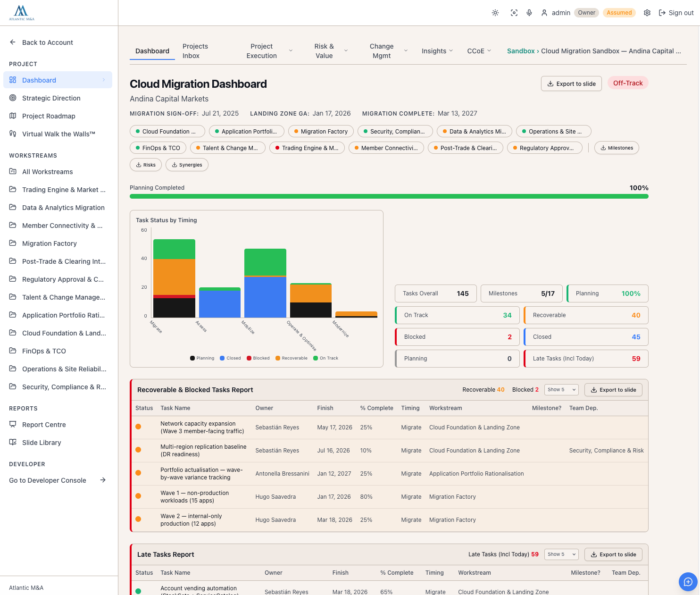Toggle the Operations & Site workstream chip
Viewport: 700px width, 595px height.
(x=554, y=131)
